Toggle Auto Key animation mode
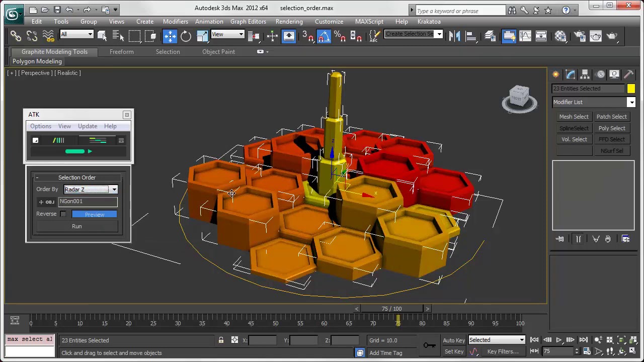The height and width of the screenshot is (362, 644). [x=453, y=340]
